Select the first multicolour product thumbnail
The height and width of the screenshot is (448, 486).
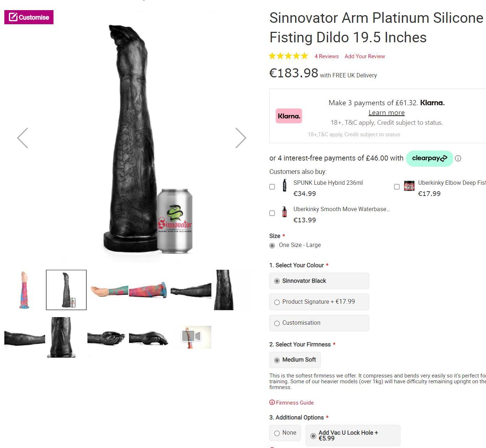tap(25, 290)
